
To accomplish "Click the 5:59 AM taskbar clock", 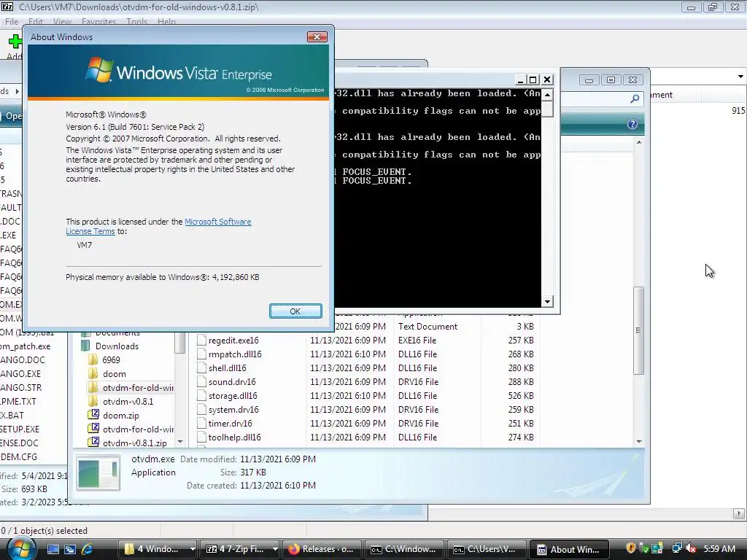I will click(719, 548).
